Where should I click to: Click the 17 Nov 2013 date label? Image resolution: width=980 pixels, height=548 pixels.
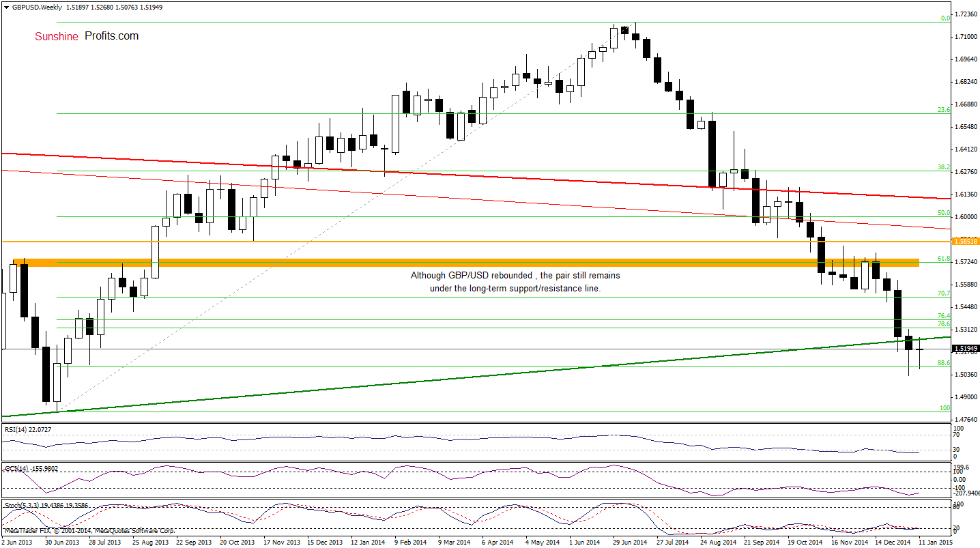click(x=282, y=543)
